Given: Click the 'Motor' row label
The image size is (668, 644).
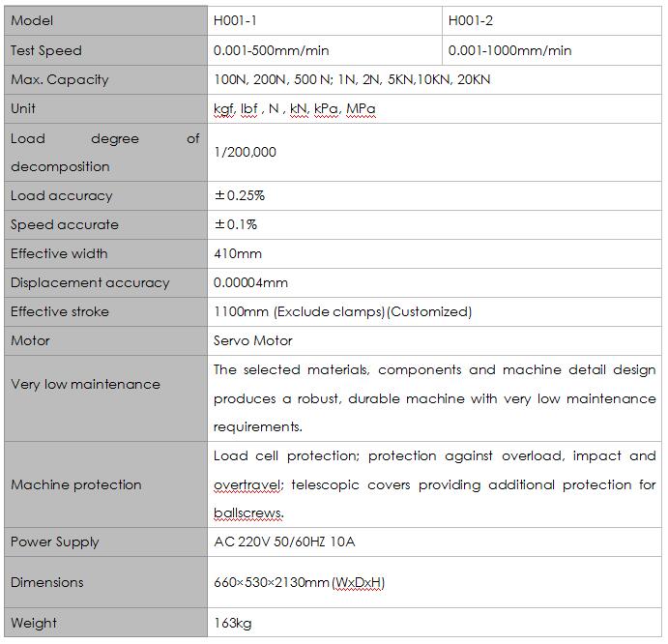Looking at the screenshot, I should (x=30, y=340).
